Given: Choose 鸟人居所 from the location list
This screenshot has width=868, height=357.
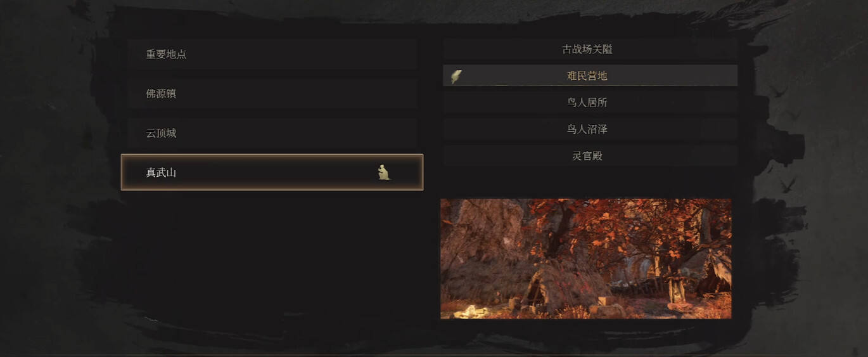Looking at the screenshot, I should click(590, 102).
